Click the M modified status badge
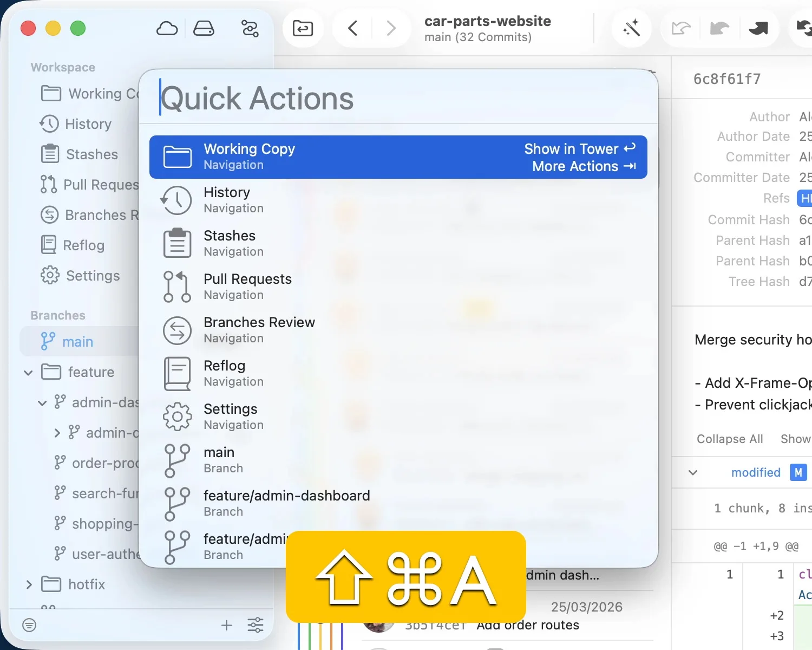812x650 pixels. point(798,472)
